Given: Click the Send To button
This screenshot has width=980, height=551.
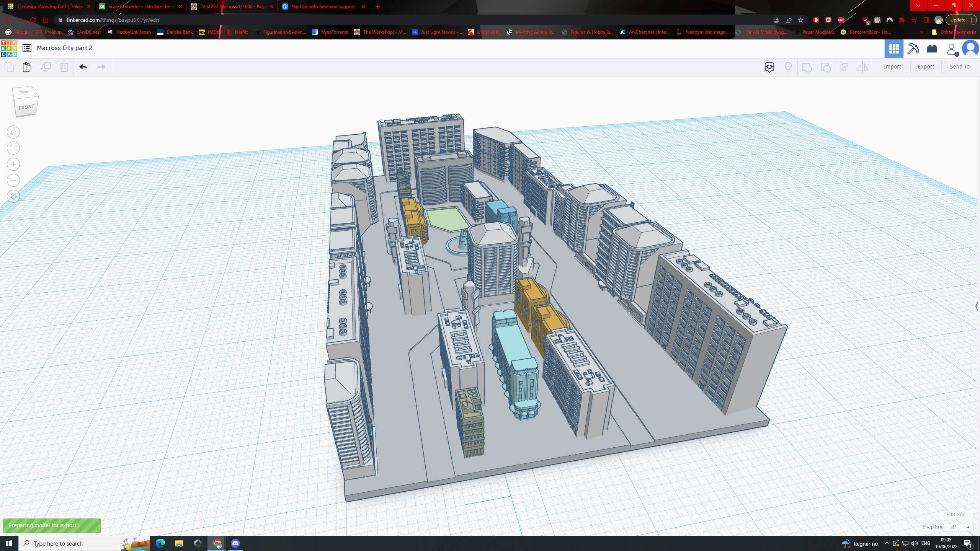Looking at the screenshot, I should [x=959, y=67].
